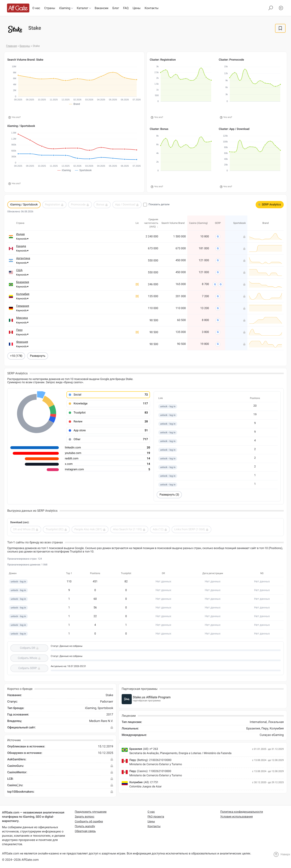Select the Social category in SERP Analytics
The width and height of the screenshot is (291, 868).
[x=108, y=395]
